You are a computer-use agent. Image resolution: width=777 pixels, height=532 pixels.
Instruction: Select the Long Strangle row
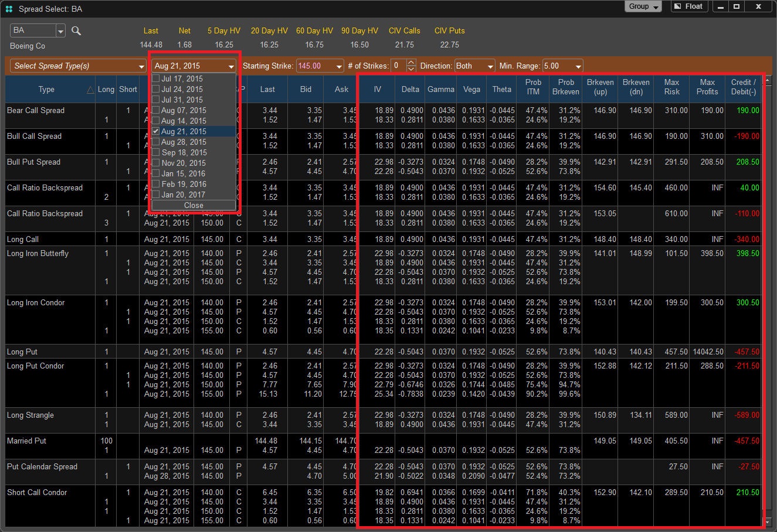coord(384,420)
